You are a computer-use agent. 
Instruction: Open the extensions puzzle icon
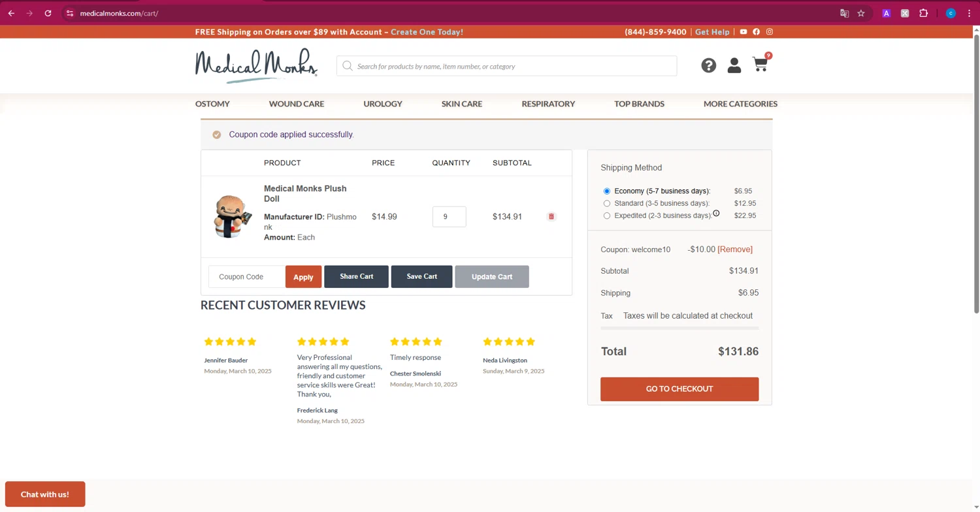pos(923,13)
